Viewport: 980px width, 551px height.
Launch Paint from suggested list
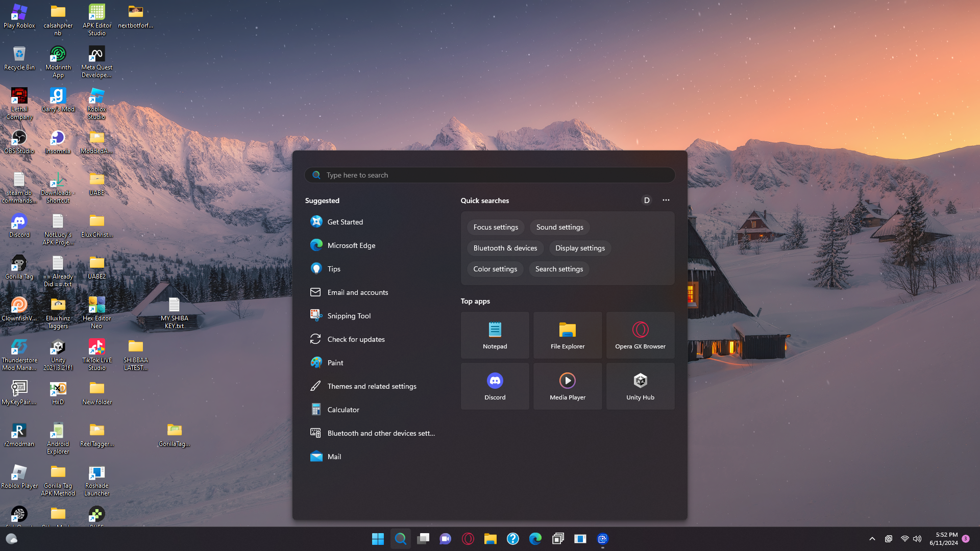click(335, 363)
